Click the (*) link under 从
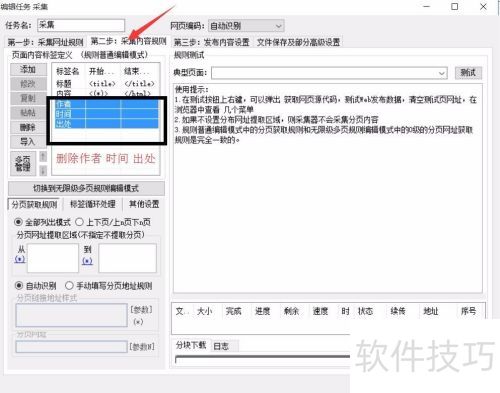This screenshot has height=393, width=500. click(20, 259)
